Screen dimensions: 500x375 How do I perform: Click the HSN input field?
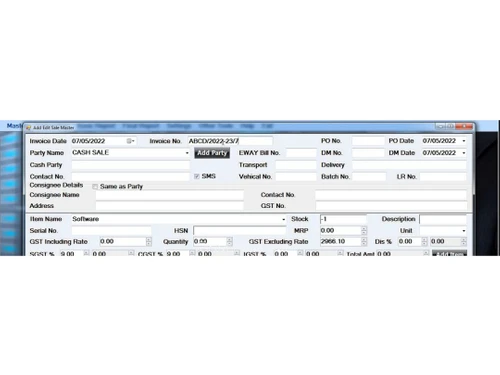pos(239,231)
